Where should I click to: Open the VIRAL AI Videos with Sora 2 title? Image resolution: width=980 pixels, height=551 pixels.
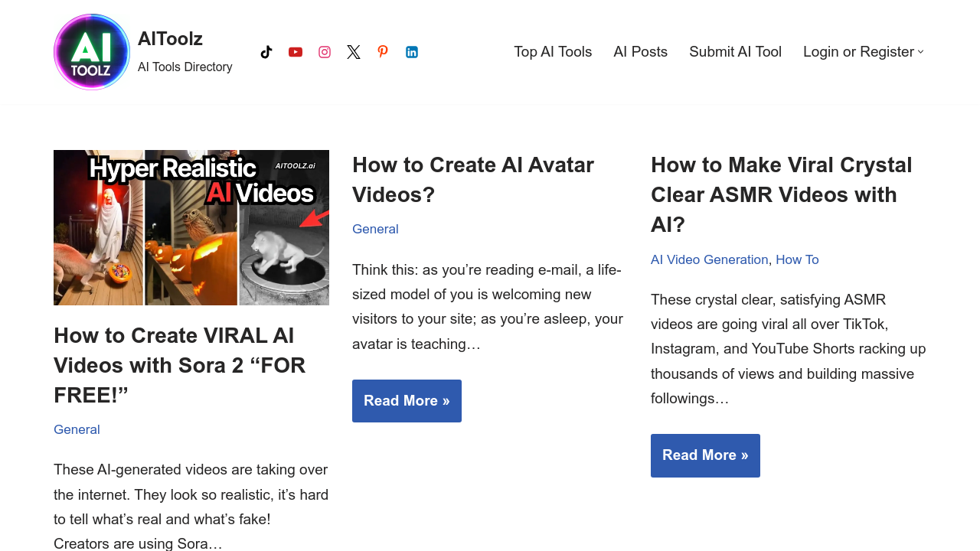click(x=179, y=365)
